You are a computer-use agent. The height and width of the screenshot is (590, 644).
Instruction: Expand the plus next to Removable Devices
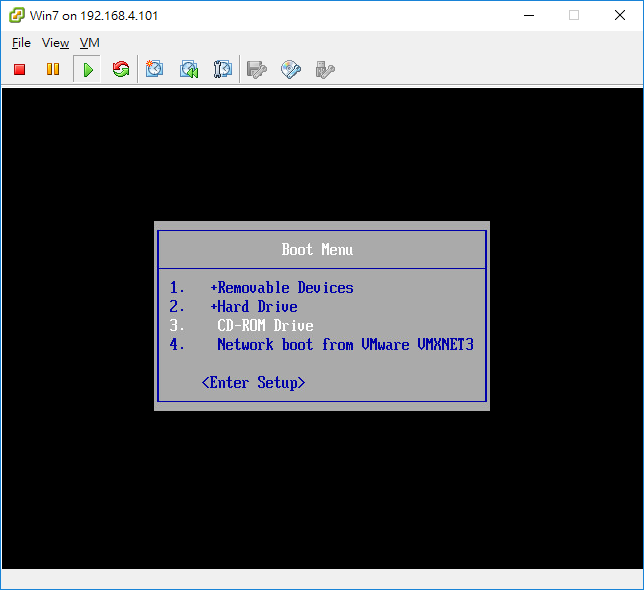pos(214,288)
